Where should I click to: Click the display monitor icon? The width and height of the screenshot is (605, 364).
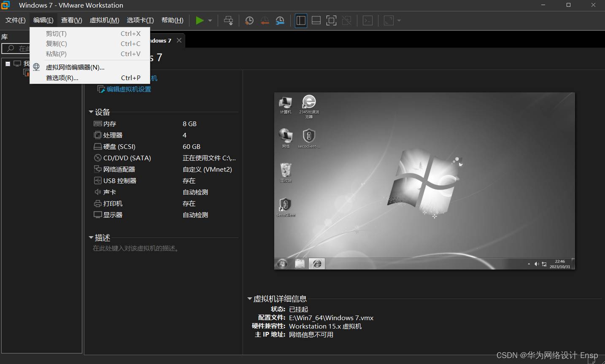(x=97, y=215)
